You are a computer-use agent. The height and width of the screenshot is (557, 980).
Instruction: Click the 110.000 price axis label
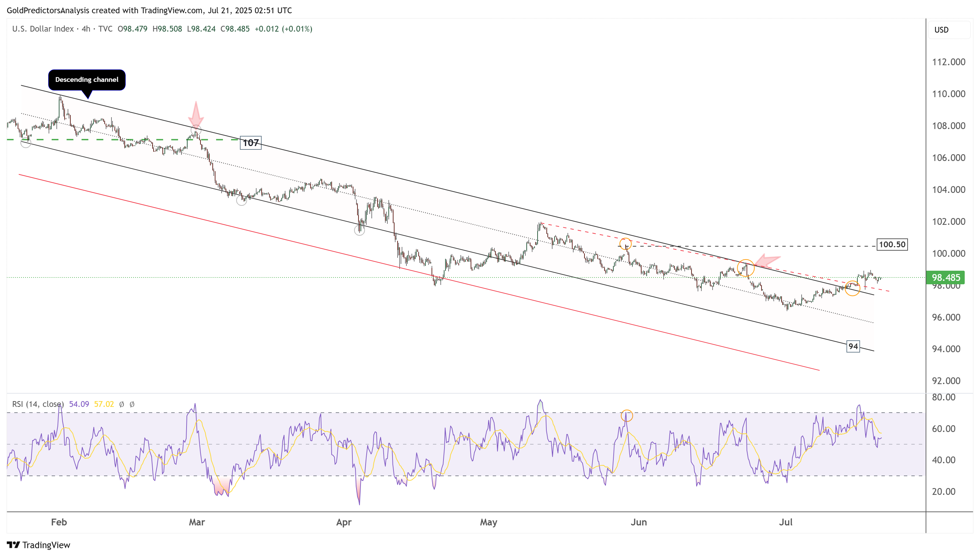click(949, 94)
